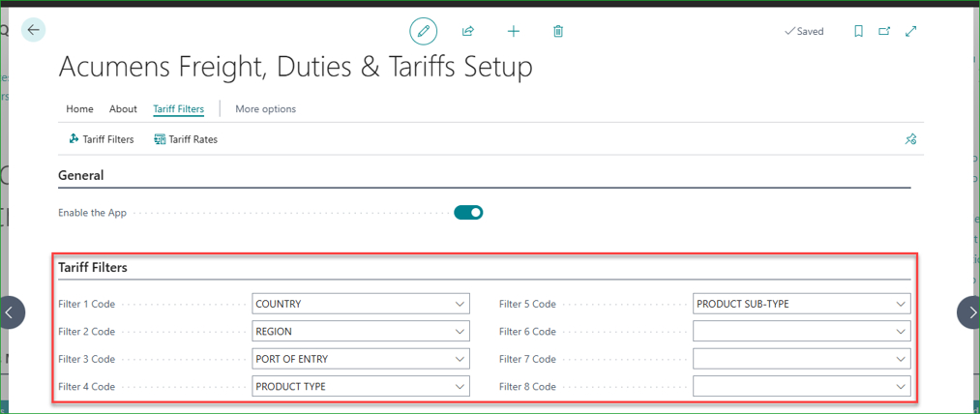Switch to the About tab

[123, 108]
